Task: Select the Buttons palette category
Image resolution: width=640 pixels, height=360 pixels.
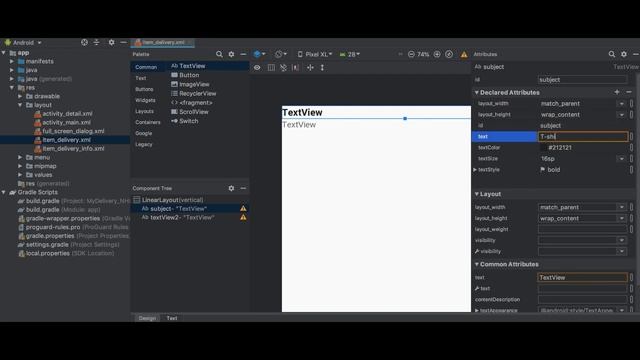Action: click(144, 89)
